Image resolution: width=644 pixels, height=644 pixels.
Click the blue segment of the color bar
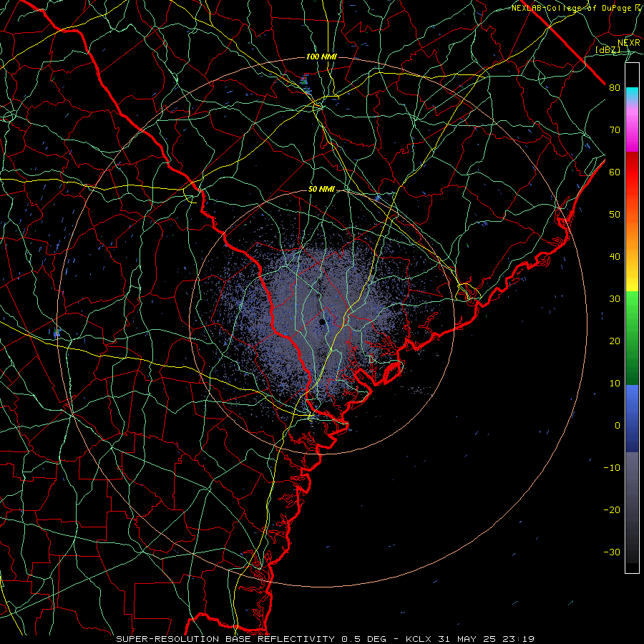632,418
